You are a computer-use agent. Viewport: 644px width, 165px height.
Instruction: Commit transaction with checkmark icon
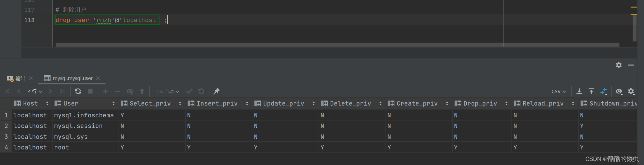point(189,91)
